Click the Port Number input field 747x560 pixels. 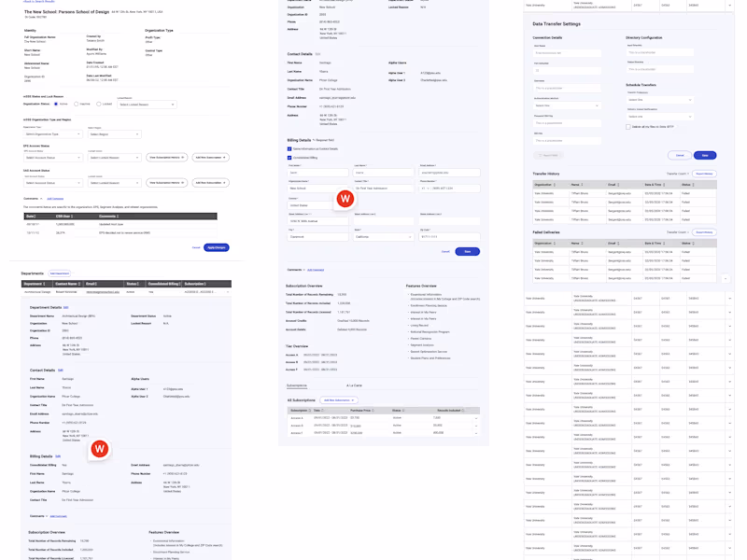pos(567,71)
